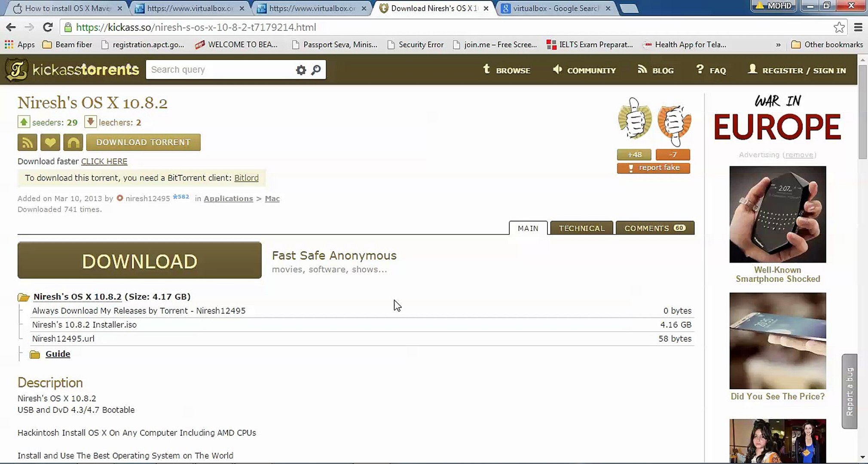Open the COMMENTS tab
This screenshot has height=464, width=868.
pos(655,228)
